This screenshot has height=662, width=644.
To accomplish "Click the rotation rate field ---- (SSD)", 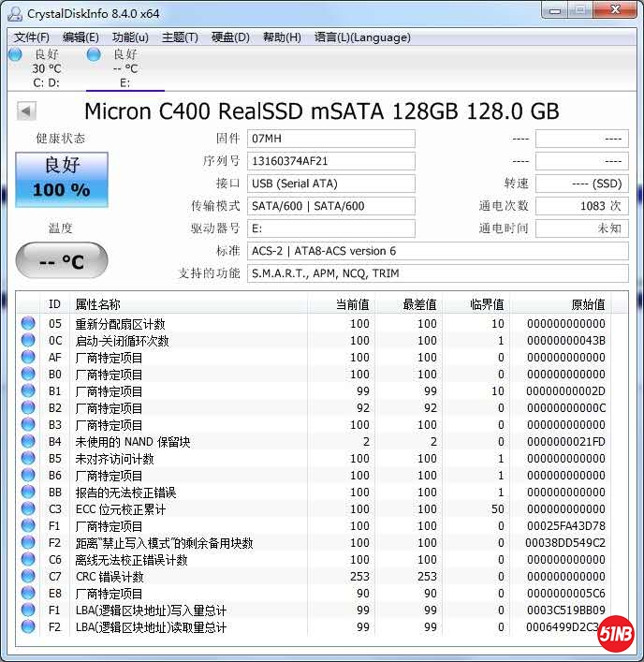I will (x=582, y=184).
